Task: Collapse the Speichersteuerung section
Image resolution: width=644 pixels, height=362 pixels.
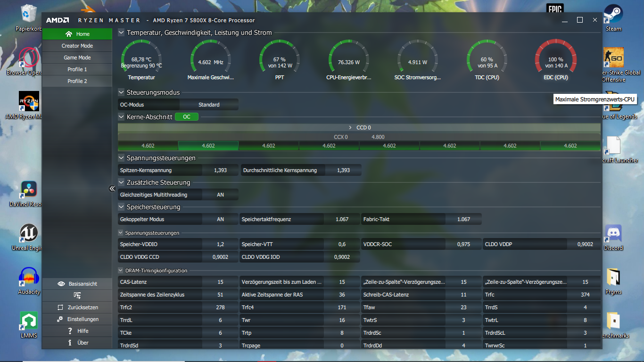Action: [121, 207]
